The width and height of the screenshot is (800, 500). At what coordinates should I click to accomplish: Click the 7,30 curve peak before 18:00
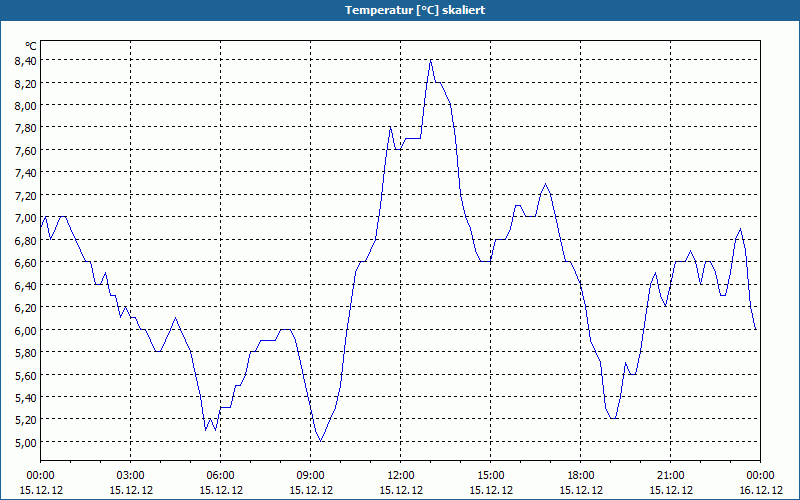pos(545,184)
